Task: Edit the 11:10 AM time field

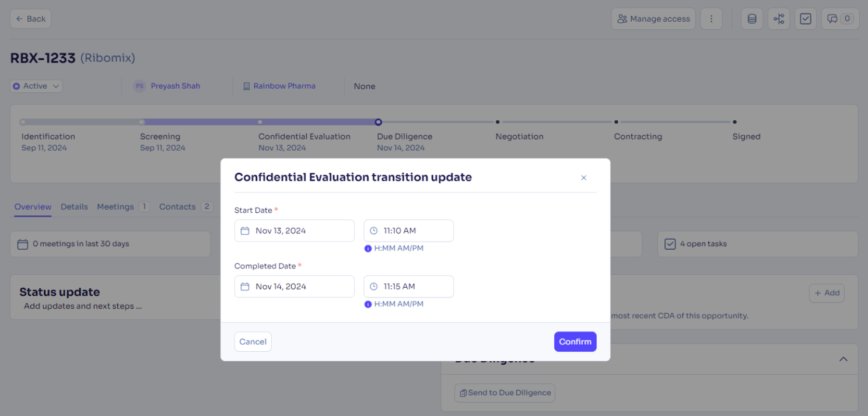Action: click(x=409, y=230)
